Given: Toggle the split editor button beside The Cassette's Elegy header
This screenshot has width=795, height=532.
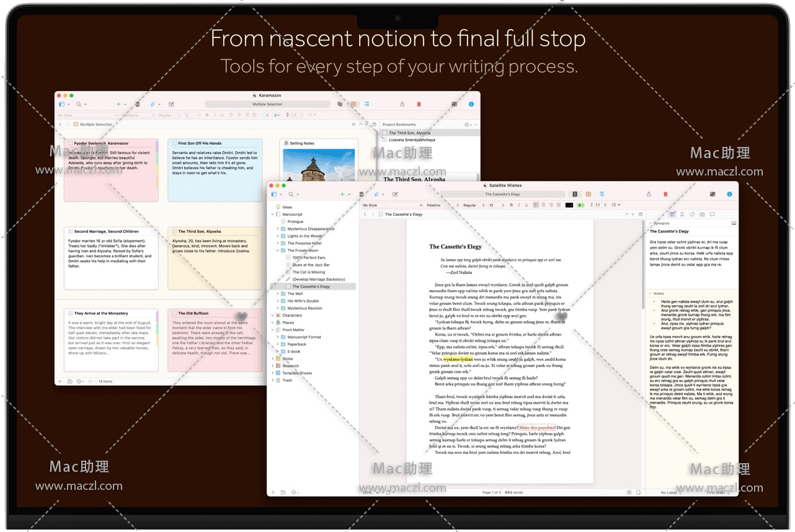Looking at the screenshot, I should coord(641,215).
